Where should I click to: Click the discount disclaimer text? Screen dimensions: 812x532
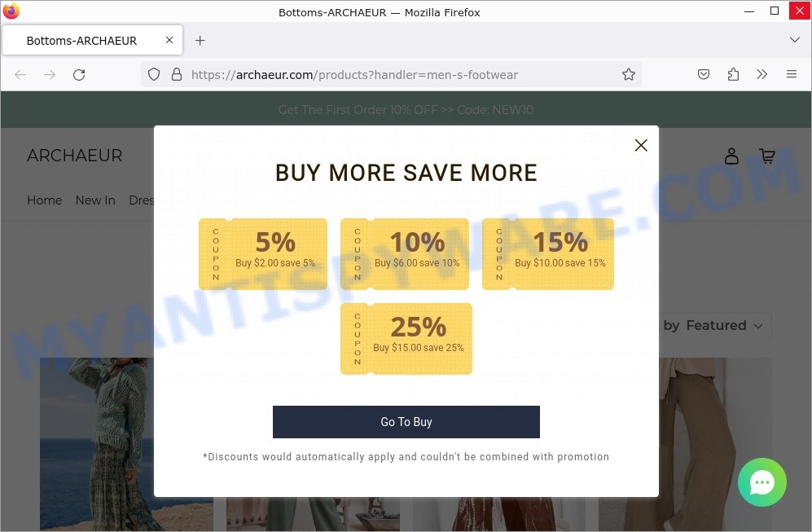click(406, 457)
